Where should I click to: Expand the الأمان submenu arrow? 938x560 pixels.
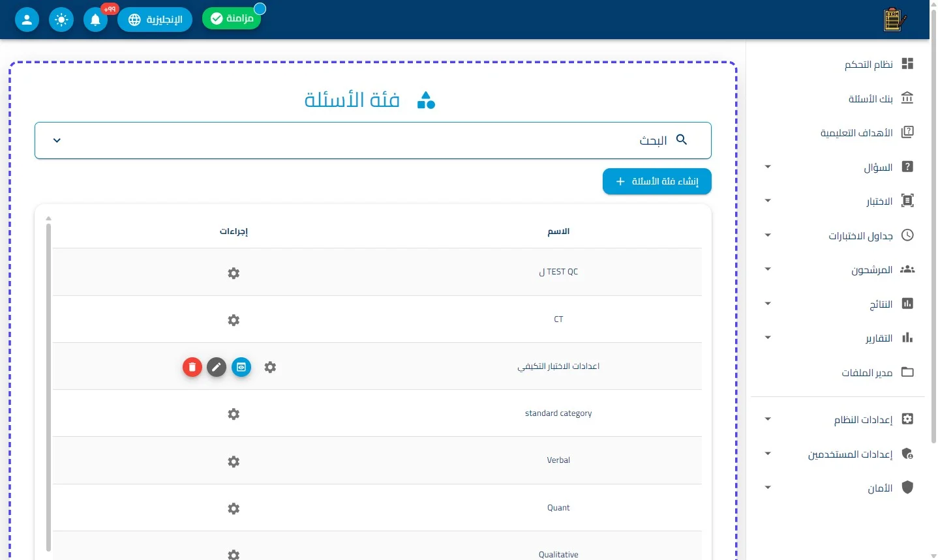(768, 488)
